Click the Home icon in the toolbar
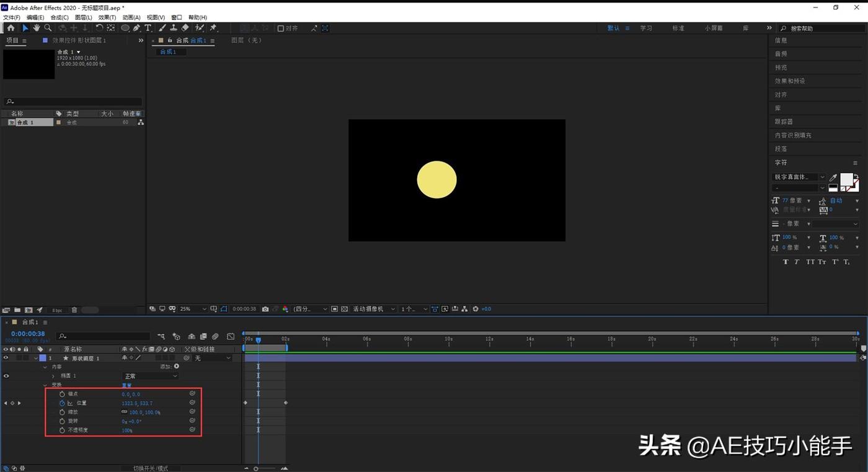This screenshot has width=868, height=472. click(x=11, y=28)
